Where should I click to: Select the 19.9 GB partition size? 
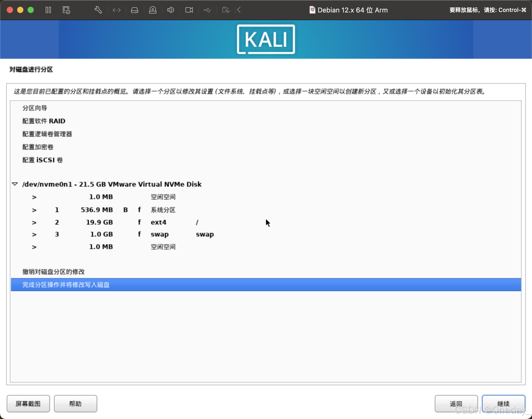(99, 222)
